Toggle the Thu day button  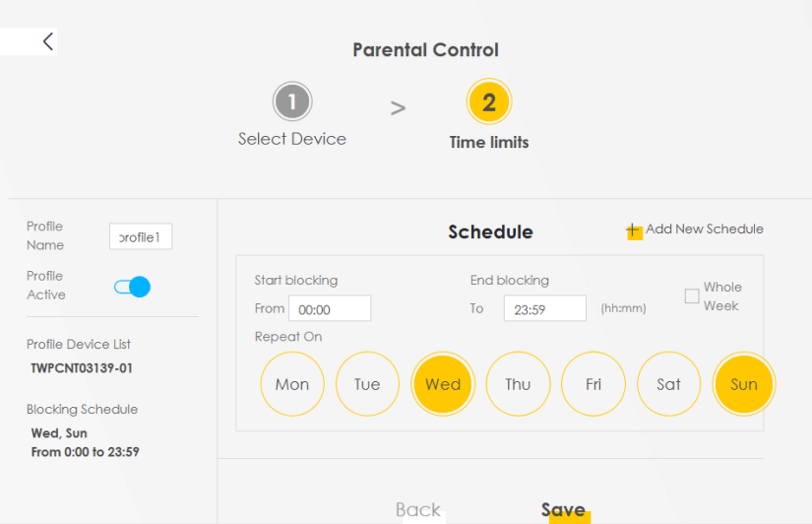click(518, 384)
